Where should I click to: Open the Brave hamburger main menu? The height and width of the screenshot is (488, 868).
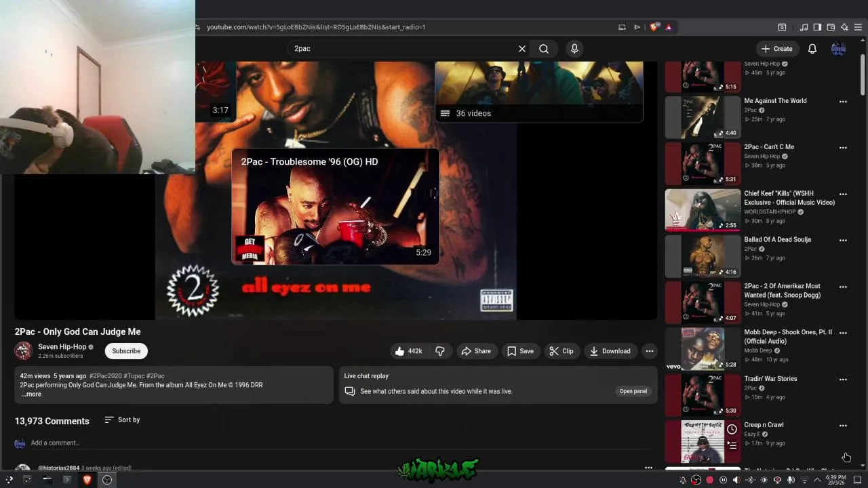858,27
